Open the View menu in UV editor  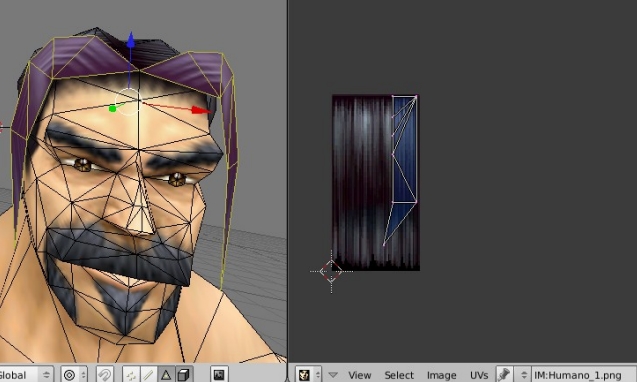(x=359, y=375)
